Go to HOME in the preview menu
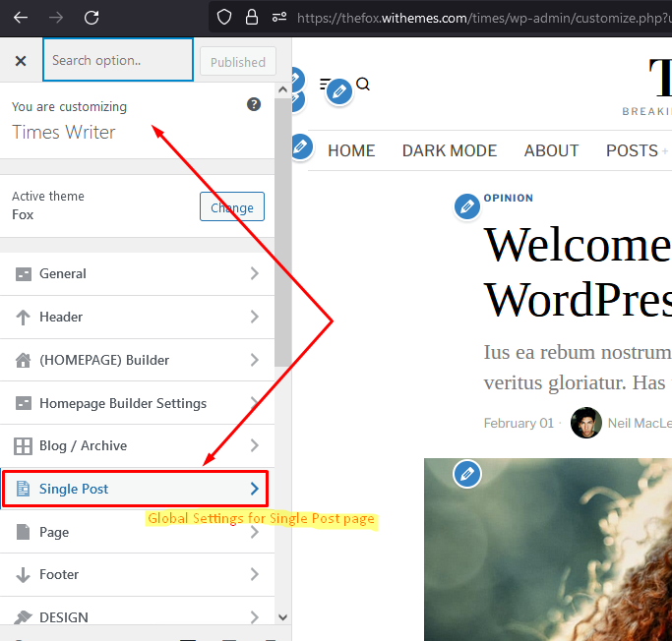 [x=351, y=150]
